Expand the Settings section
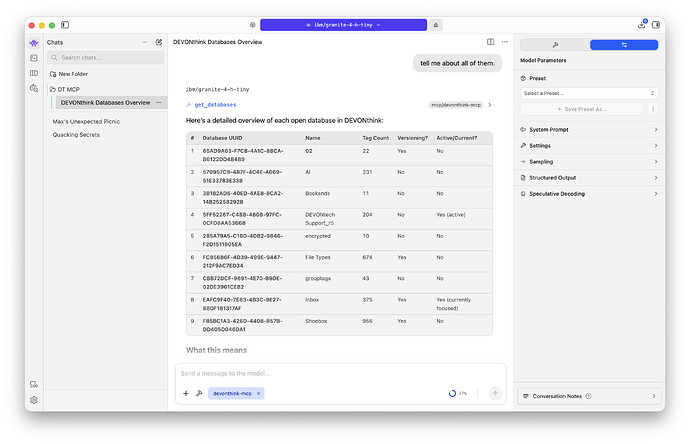This screenshot has width=690, height=444. coord(589,146)
